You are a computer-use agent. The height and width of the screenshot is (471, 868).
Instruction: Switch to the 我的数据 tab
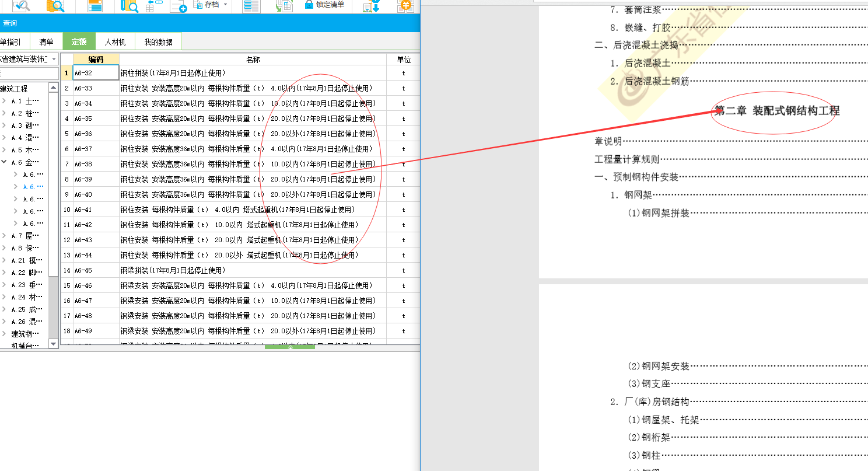159,42
